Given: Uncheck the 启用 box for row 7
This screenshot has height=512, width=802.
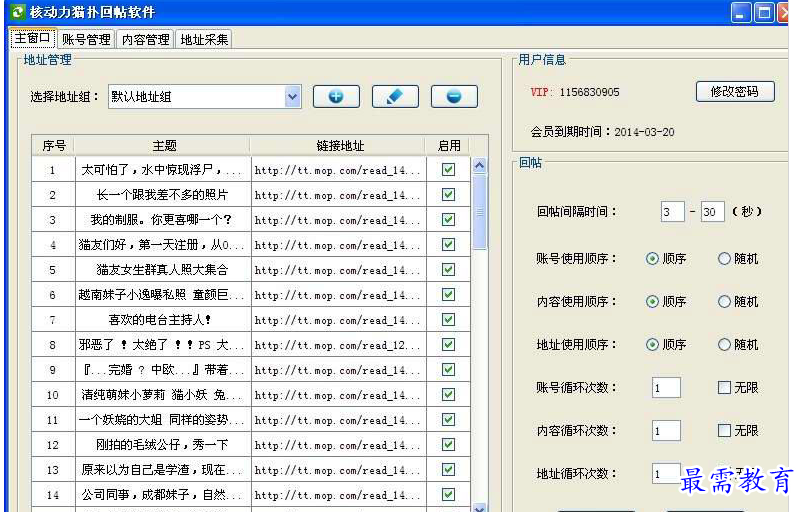Looking at the screenshot, I should click(x=449, y=320).
